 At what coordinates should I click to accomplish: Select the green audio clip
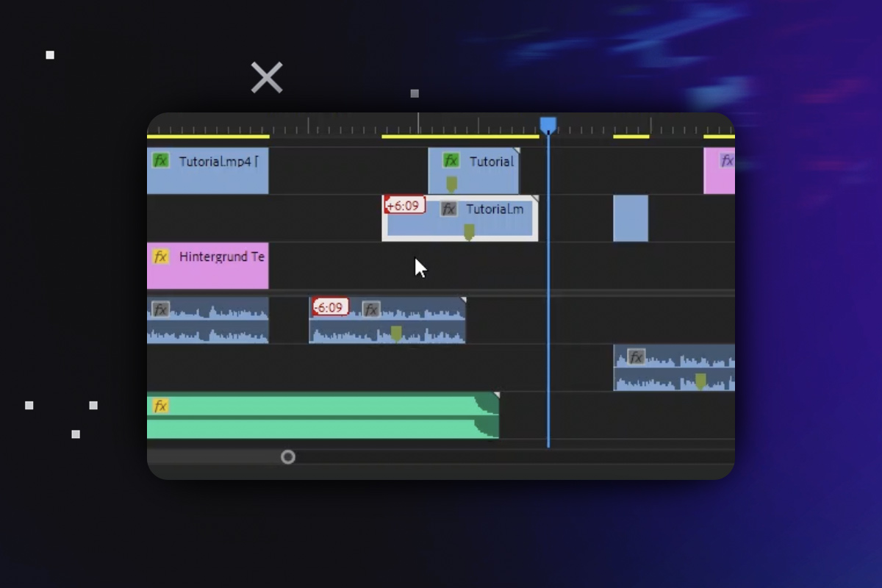[323, 415]
